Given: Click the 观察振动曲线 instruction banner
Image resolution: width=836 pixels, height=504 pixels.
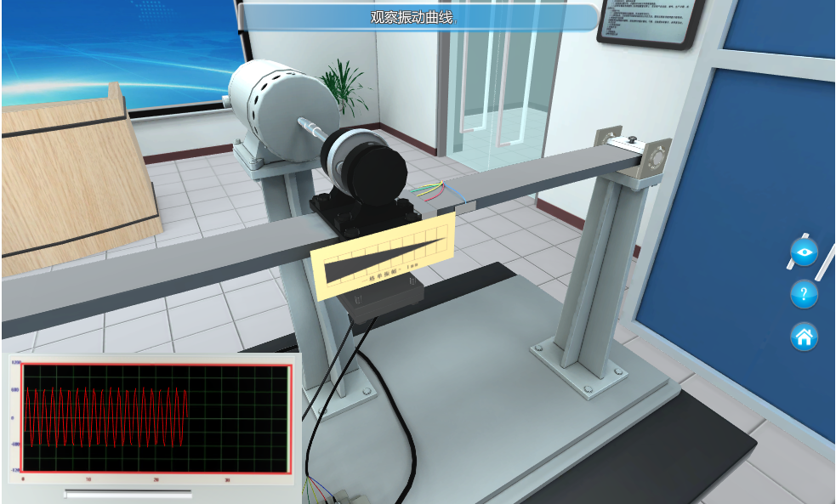Looking at the screenshot, I should pos(418,18).
